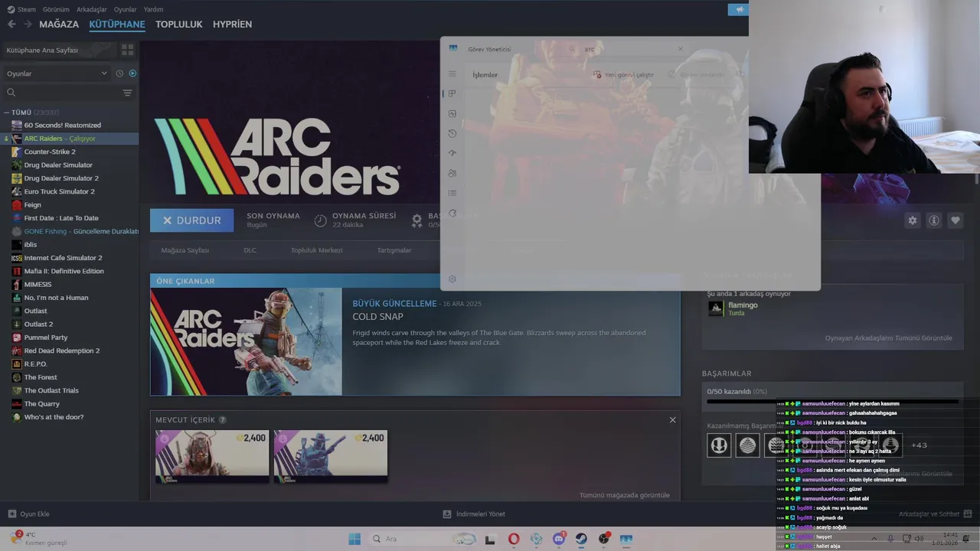Open the Cold Snap update banner thumbnail
This screenshot has width=980, height=551.
(x=247, y=341)
